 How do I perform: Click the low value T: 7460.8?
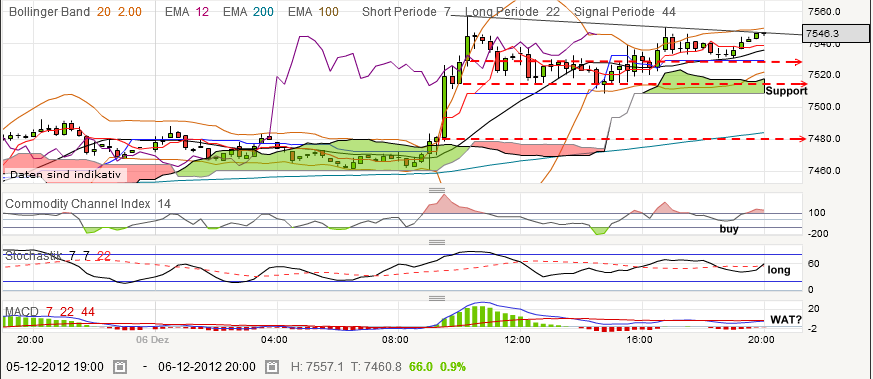point(377,367)
